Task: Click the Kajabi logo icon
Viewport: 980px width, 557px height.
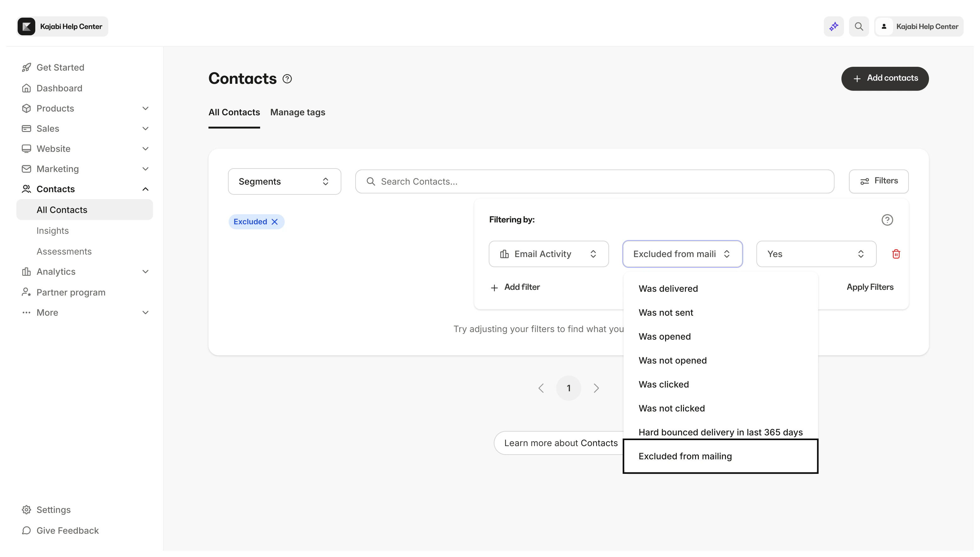Action: 26,26
